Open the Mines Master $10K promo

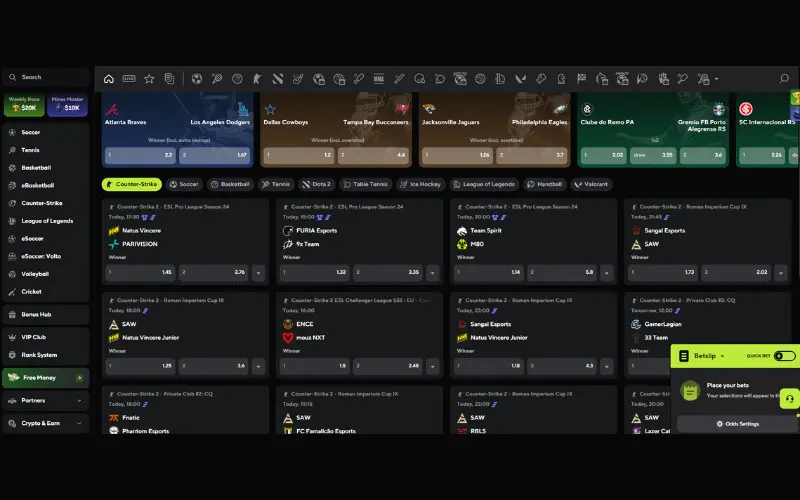point(67,104)
